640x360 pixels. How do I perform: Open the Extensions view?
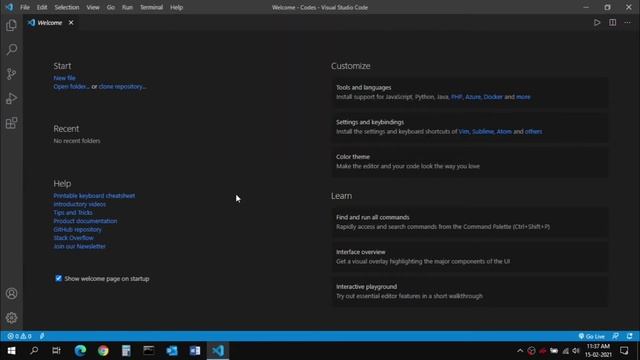point(11,123)
